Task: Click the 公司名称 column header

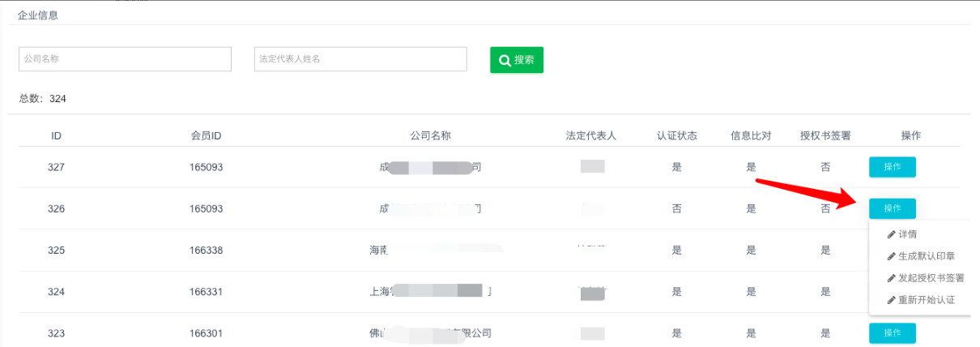Action: pyautogui.click(x=430, y=135)
